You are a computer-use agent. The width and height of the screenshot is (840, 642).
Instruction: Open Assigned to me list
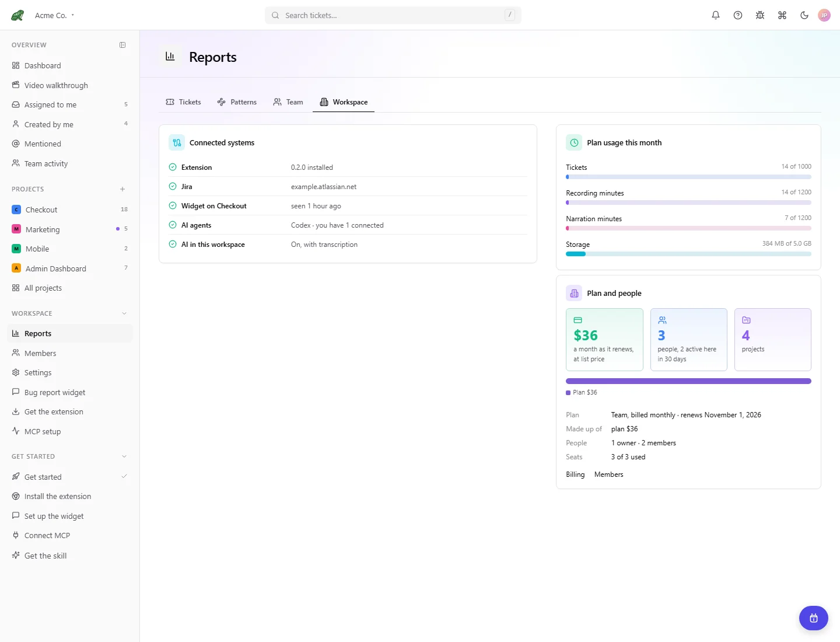pos(70,104)
